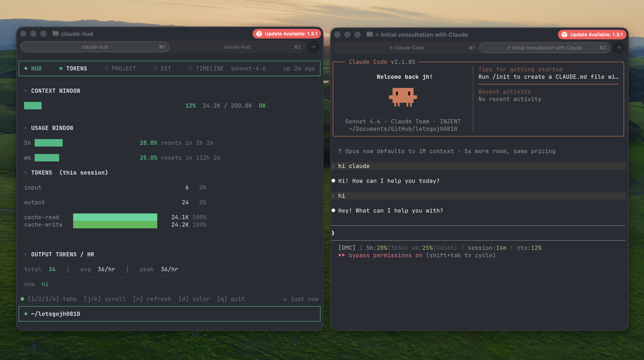Collapse the OUTPUT TOKENS / HR section triangle
The image size is (644, 360).
(x=26, y=254)
